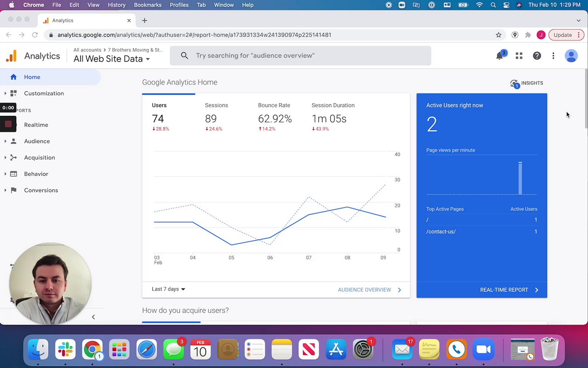
Task: Open Mail from the dock
Action: tap(402, 350)
